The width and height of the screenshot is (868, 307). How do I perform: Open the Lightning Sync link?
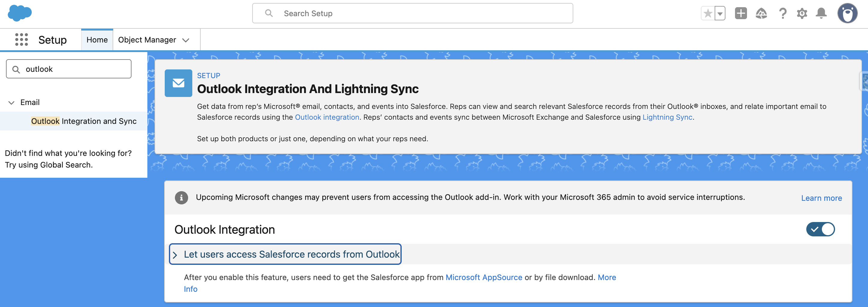[667, 117]
